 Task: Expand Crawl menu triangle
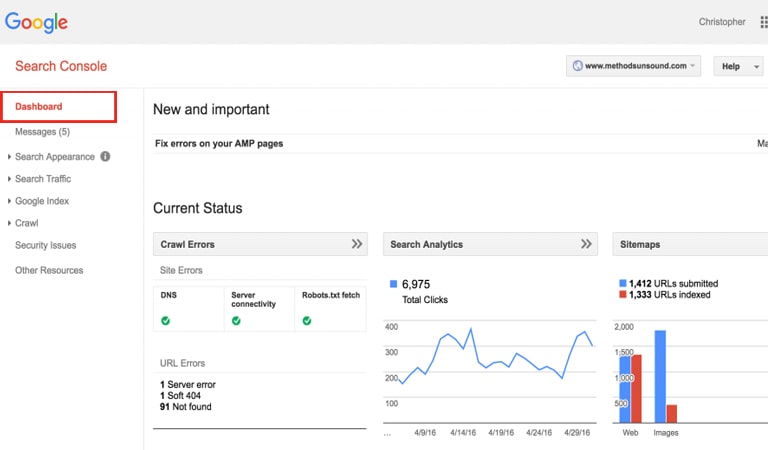point(9,223)
